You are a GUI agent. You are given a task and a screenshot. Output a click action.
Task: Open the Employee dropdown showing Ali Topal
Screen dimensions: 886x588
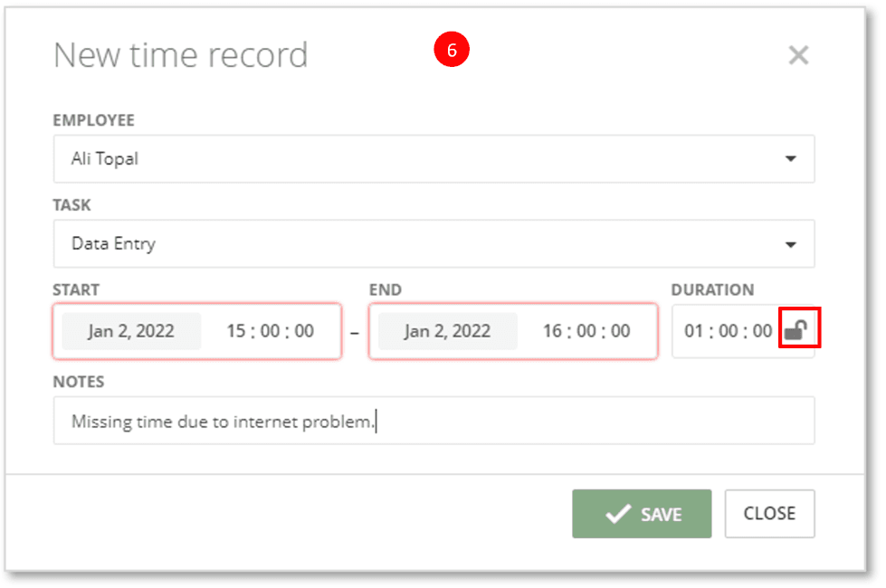tap(434, 158)
